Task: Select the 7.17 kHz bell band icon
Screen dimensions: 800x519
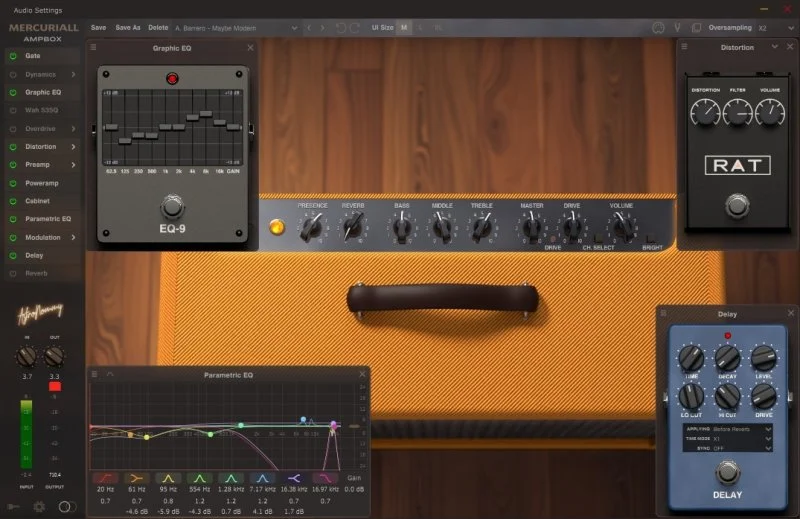Action: coord(262,478)
